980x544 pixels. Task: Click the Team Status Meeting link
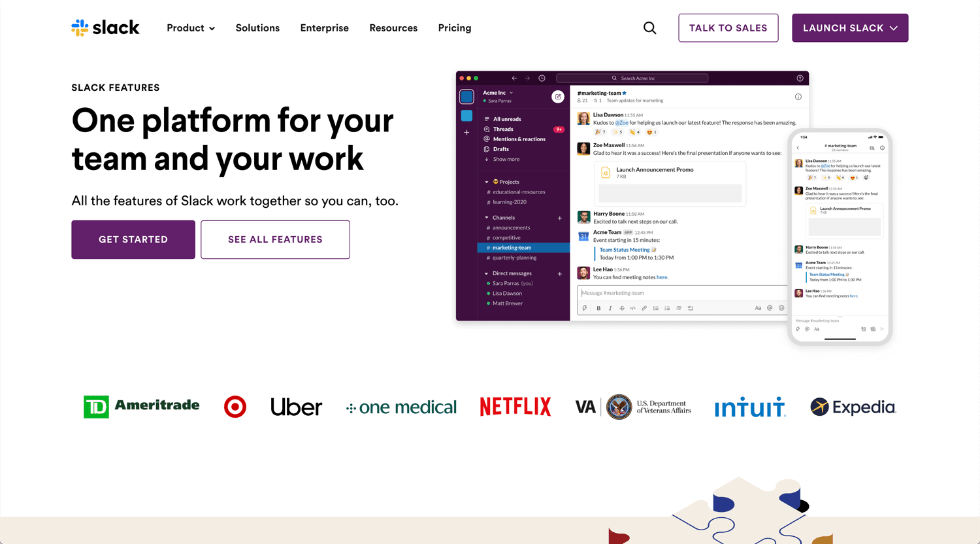625,249
